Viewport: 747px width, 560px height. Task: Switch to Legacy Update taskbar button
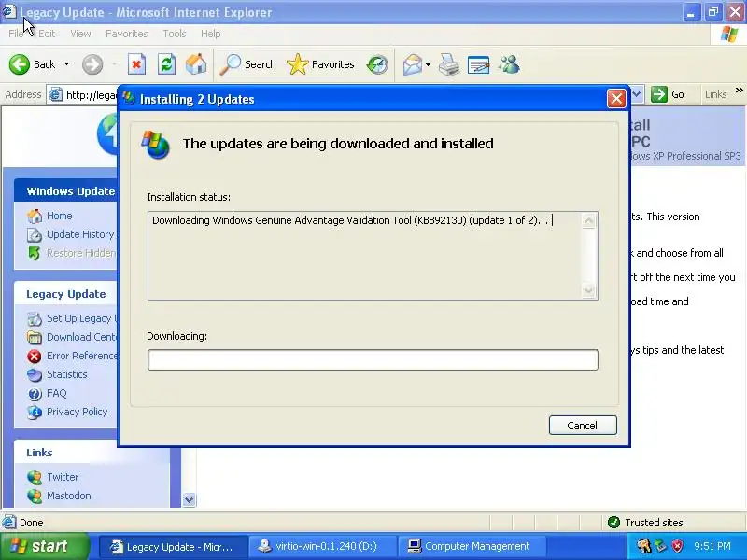(174, 546)
